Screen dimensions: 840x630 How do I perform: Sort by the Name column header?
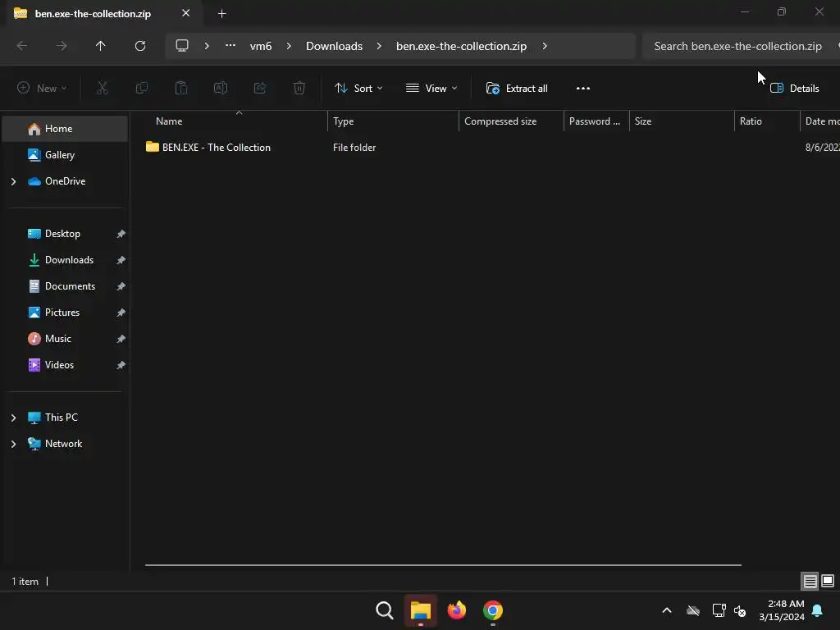[169, 121]
